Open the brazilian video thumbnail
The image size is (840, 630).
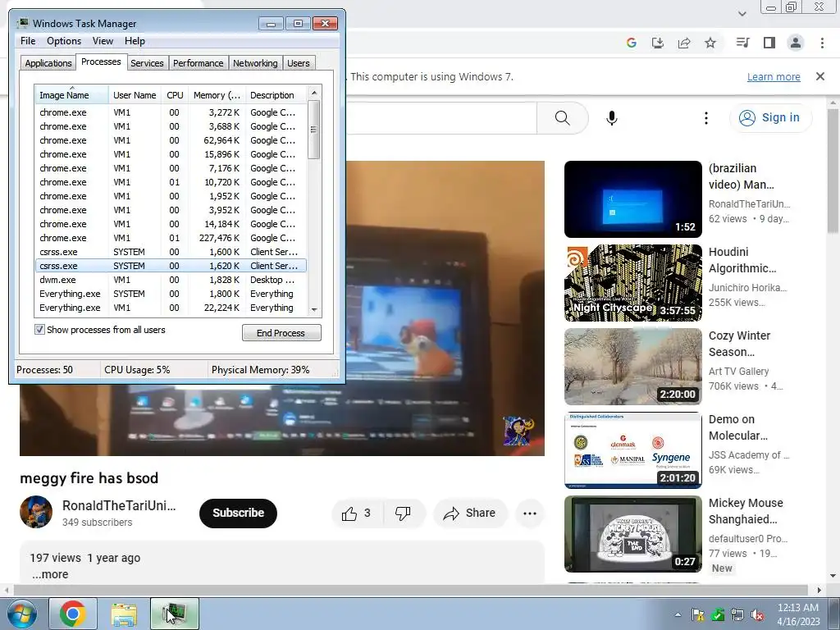coord(632,199)
